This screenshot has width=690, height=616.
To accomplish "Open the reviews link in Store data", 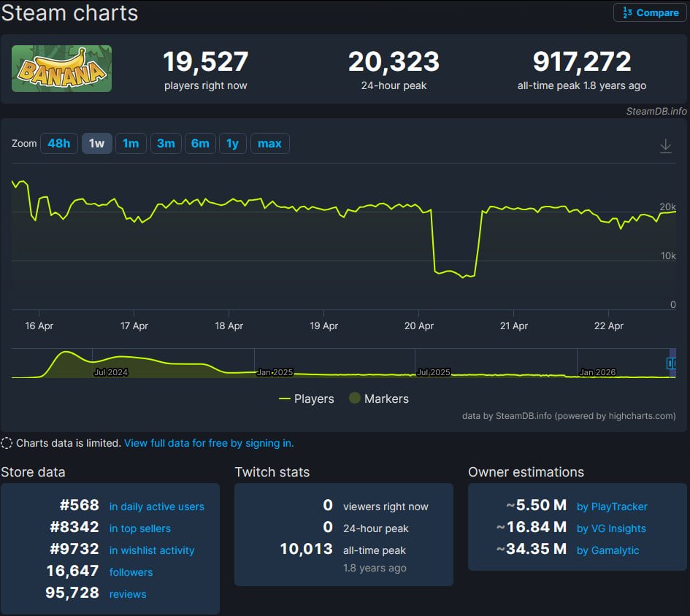I will (128, 594).
